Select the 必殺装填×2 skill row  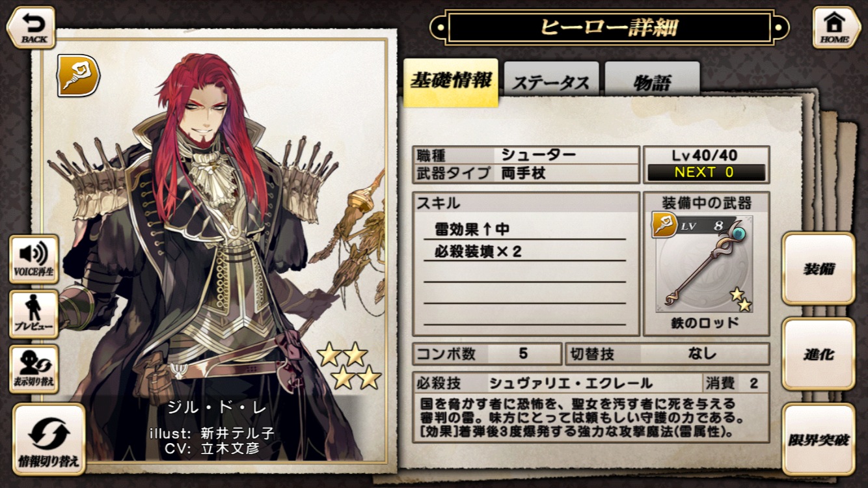[x=525, y=251]
